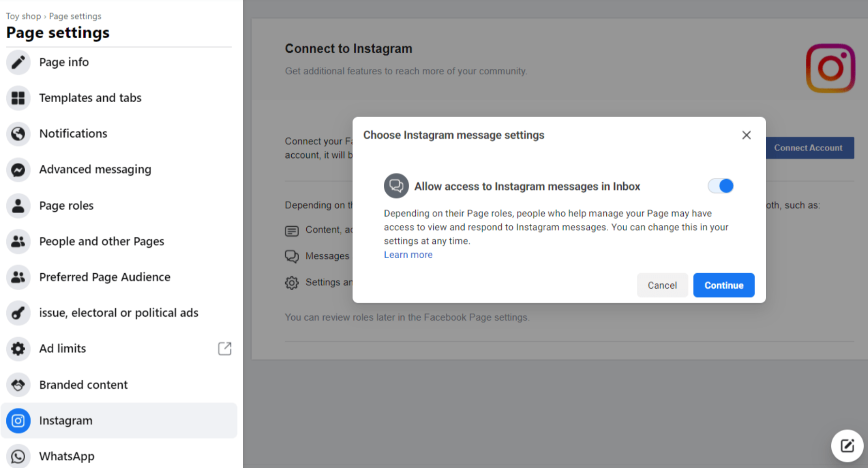Image resolution: width=868 pixels, height=468 pixels.
Task: Click the Ad limits gear icon
Action: click(x=18, y=349)
